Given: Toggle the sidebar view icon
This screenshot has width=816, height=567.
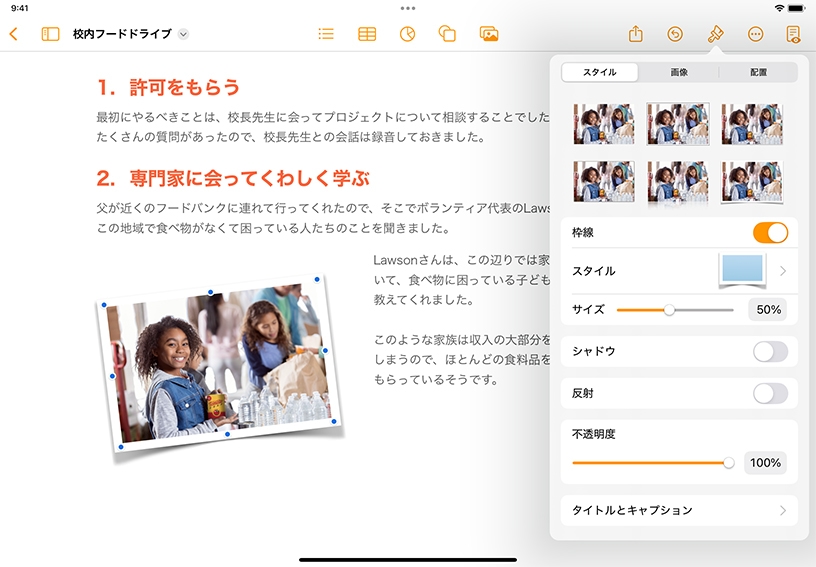Looking at the screenshot, I should pyautogui.click(x=50, y=34).
